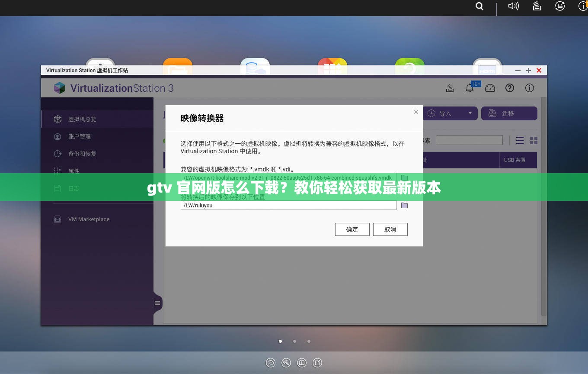
Task: Open 账户管理 in the sidebar
Action: (x=80, y=136)
